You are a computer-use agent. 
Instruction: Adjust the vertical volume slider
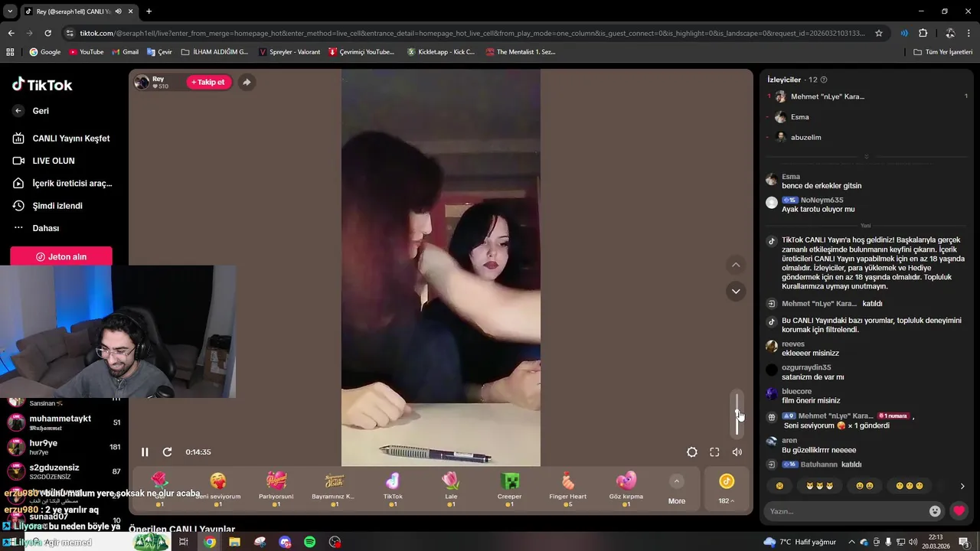(x=737, y=413)
